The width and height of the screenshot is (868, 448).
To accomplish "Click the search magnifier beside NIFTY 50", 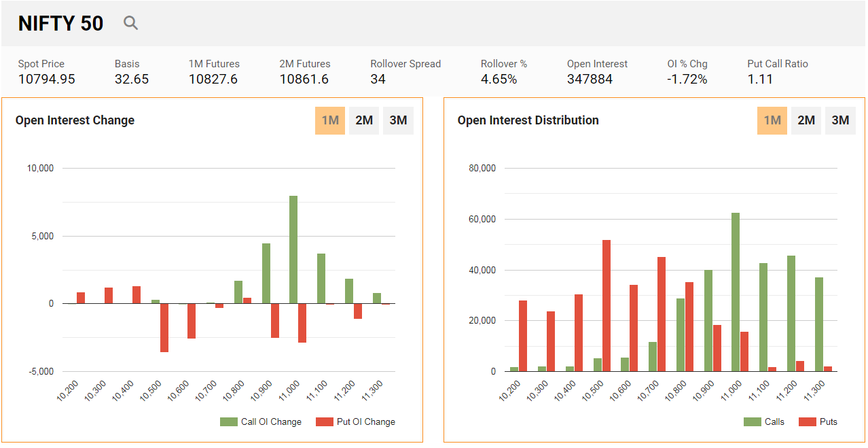I will click(x=130, y=23).
